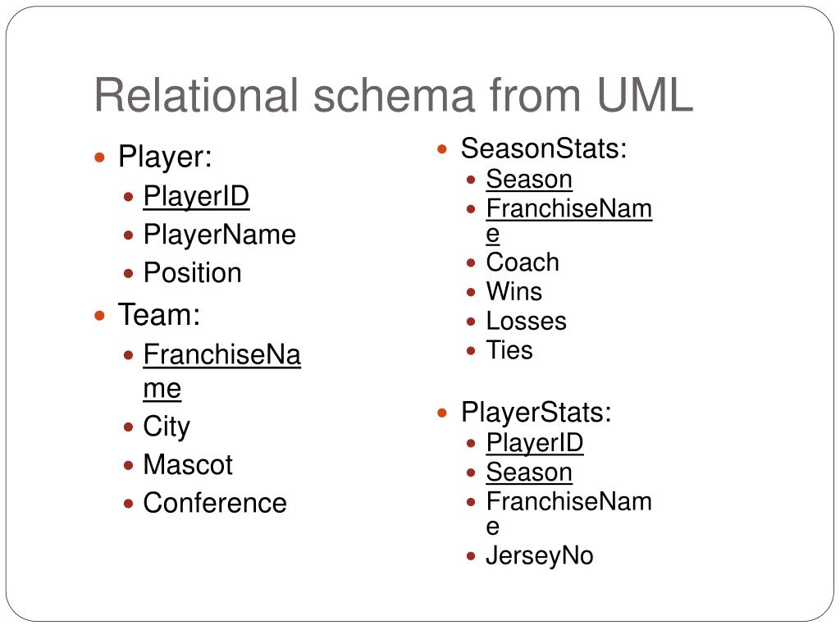Click underlined PlayerID under PlayerStats
The height and width of the screenshot is (630, 840).
tap(535, 443)
